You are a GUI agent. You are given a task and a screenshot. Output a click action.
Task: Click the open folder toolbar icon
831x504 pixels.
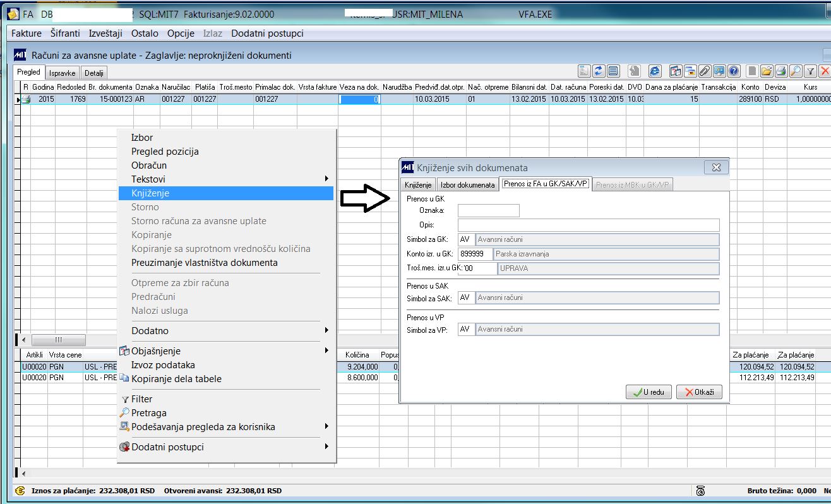767,71
